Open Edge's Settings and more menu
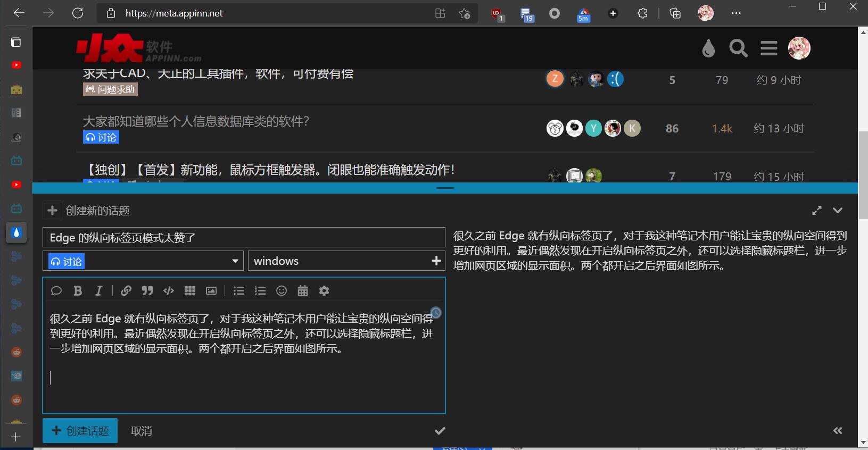The width and height of the screenshot is (868, 450). coord(736,13)
